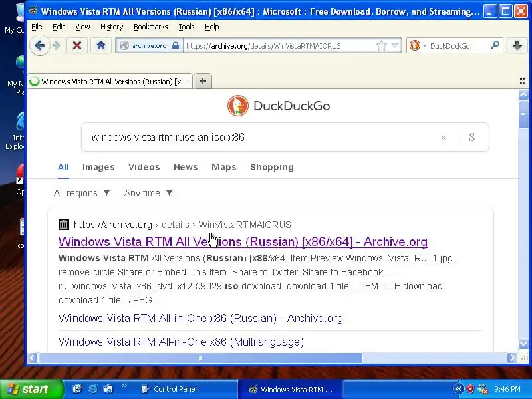Launch Internet Explorer from quick launch
The height and width of the screenshot is (399, 532).
click(92, 389)
